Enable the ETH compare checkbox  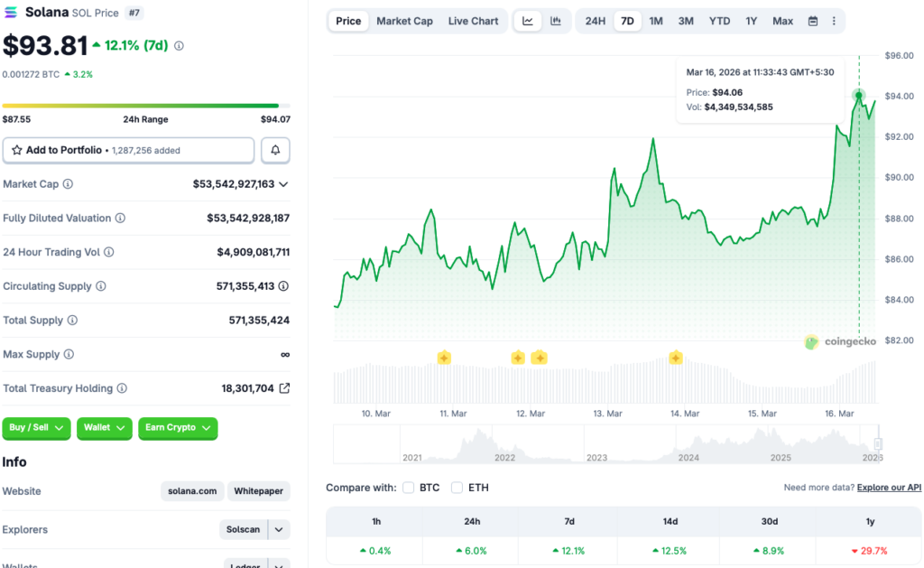click(457, 487)
